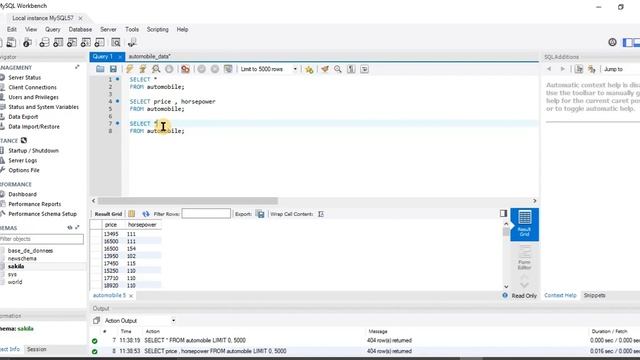Viewport: 640px width, 360px height.
Task: Click the create new view icon
Action: 72,42
